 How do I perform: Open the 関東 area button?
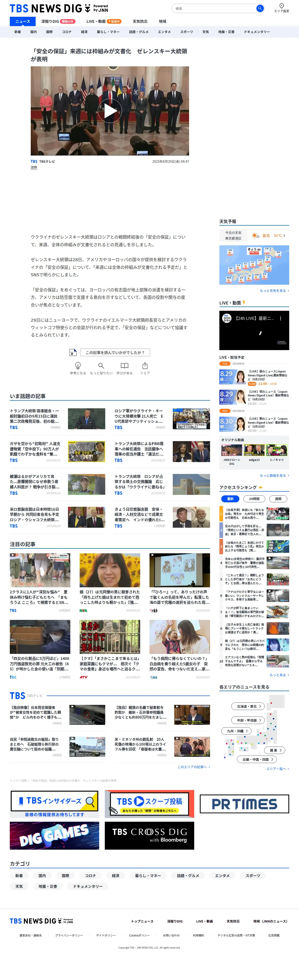tap(274, 750)
